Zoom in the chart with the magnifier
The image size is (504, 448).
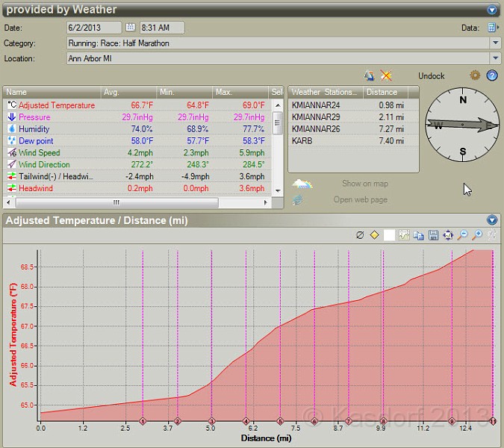[x=478, y=235]
